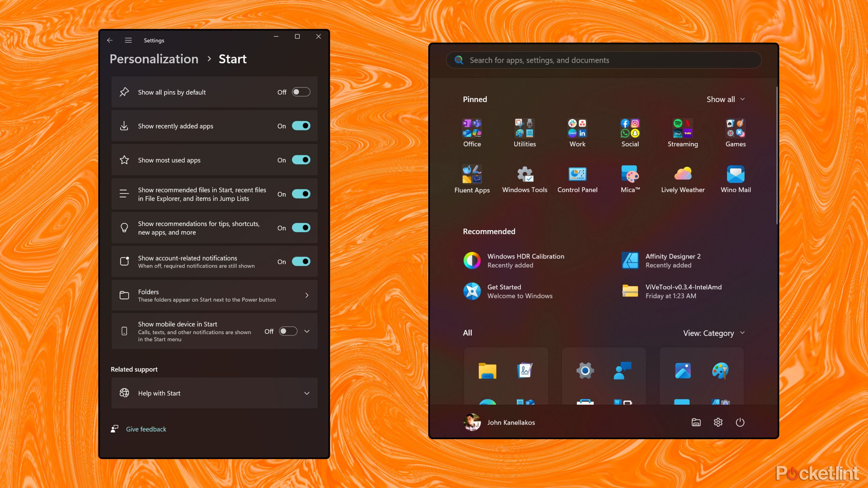
Task: Open Windows HDR Calibration recommendation
Action: pyautogui.click(x=514, y=261)
